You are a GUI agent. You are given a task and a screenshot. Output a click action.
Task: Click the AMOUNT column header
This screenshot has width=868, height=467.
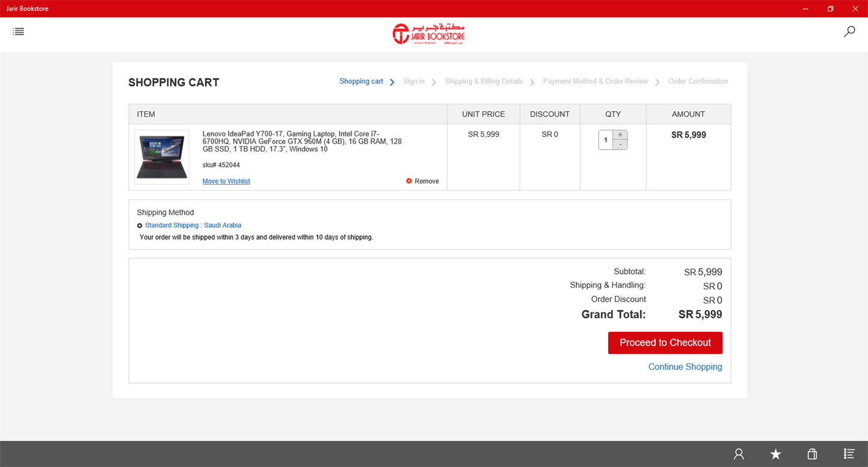click(x=688, y=114)
